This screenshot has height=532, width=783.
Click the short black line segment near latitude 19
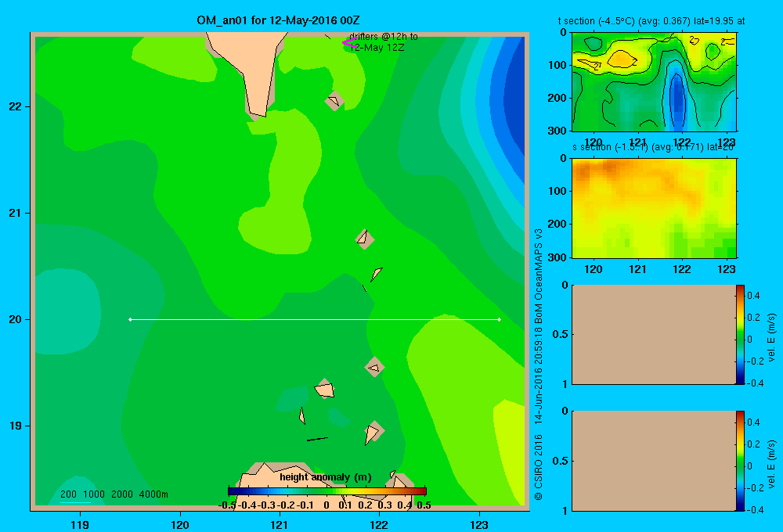pos(317,439)
